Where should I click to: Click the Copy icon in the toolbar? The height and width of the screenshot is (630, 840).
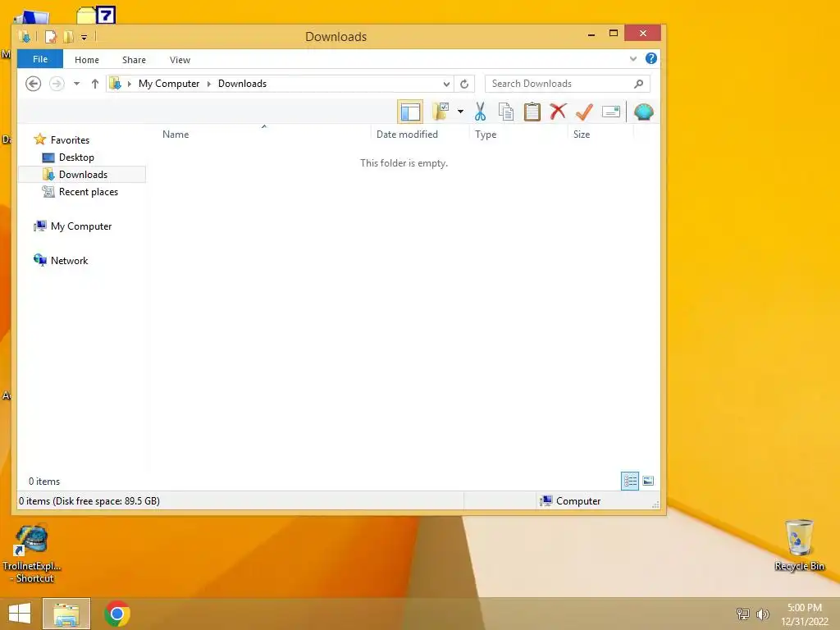(x=505, y=112)
